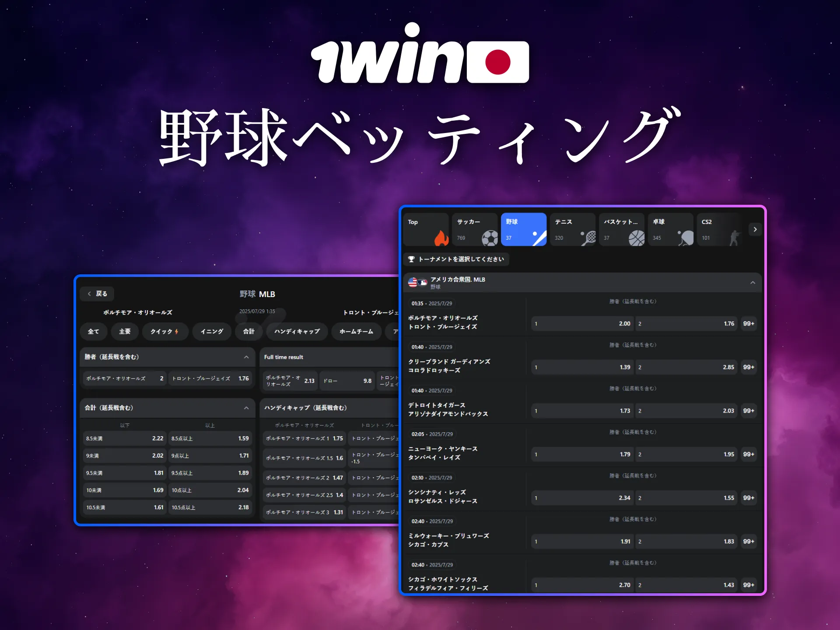Select the クイック market filter tab

[165, 332]
